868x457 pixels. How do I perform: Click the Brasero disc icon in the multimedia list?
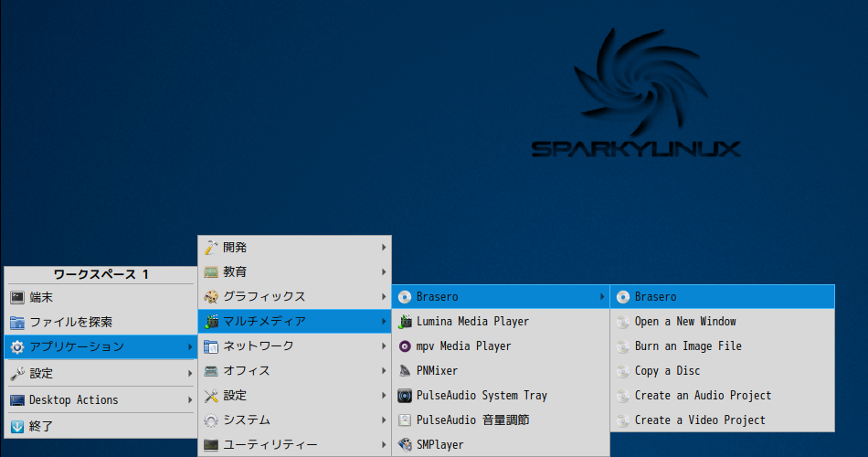[x=405, y=297]
